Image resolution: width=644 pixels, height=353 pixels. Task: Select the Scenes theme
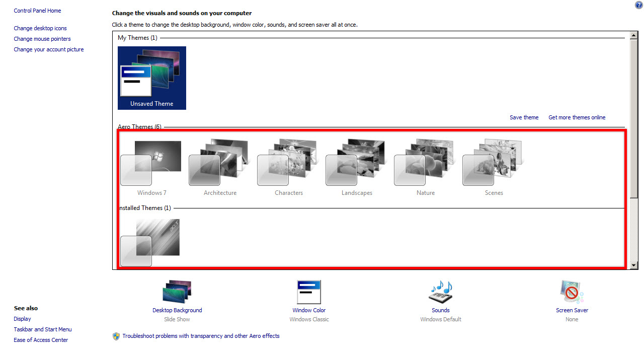494,169
